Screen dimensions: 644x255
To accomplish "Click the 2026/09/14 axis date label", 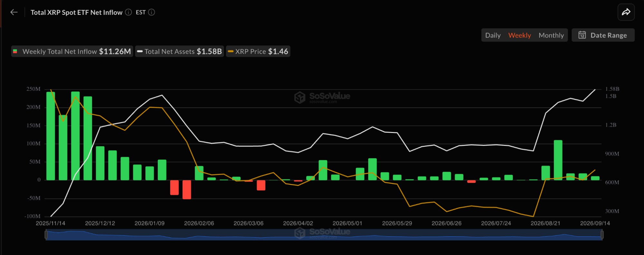I will click(595, 223).
